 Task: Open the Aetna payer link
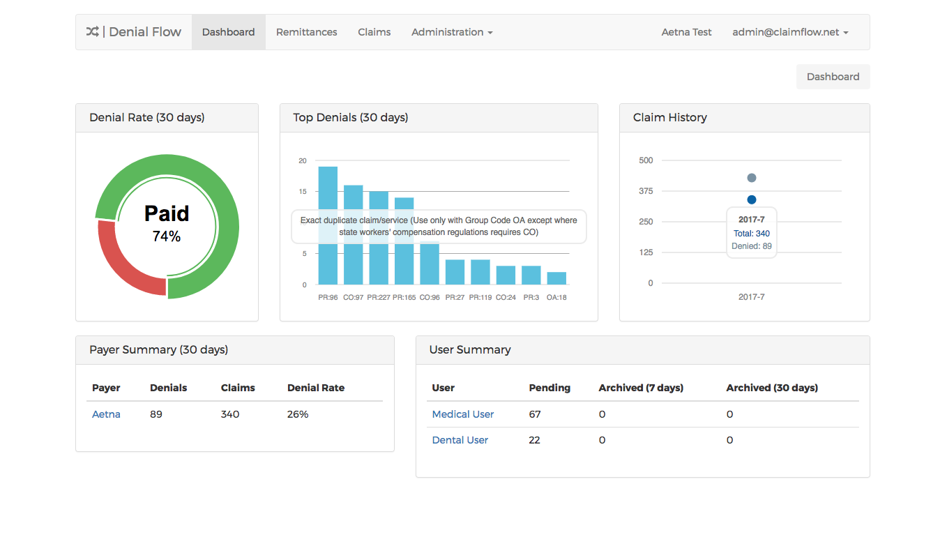click(x=106, y=414)
